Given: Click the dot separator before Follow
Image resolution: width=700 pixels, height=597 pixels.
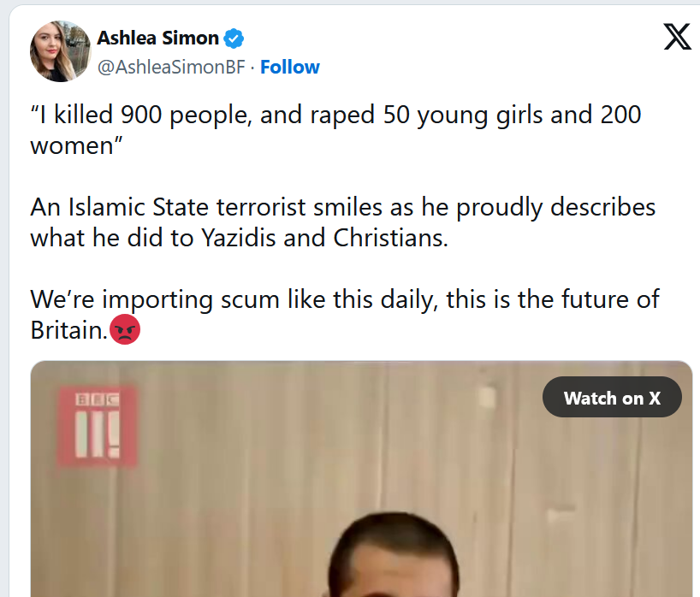Looking at the screenshot, I should pyautogui.click(x=252, y=68).
